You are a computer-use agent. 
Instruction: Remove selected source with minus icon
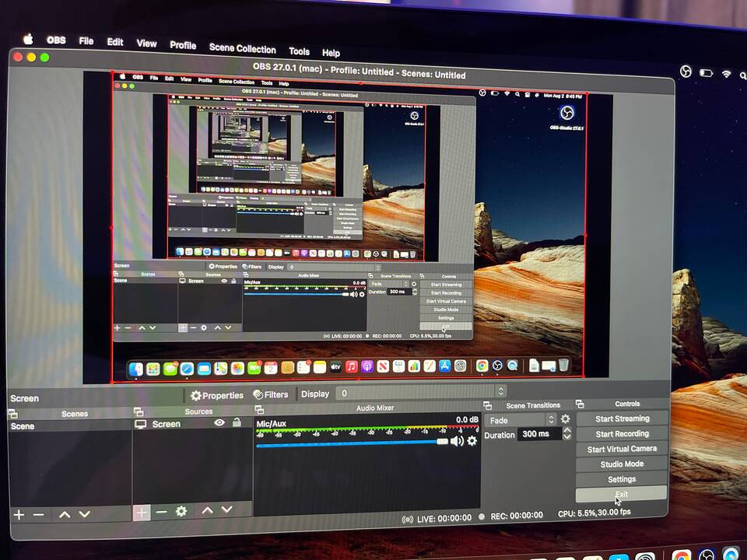(162, 512)
